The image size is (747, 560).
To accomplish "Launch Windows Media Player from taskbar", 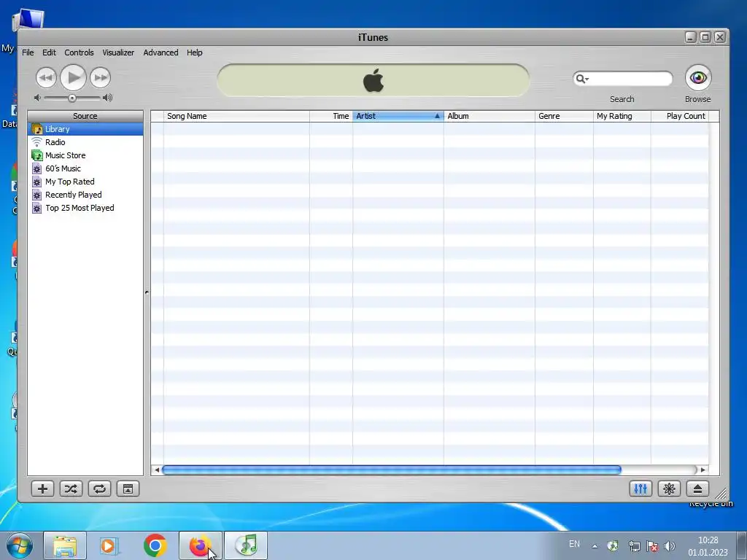I will (x=109, y=545).
